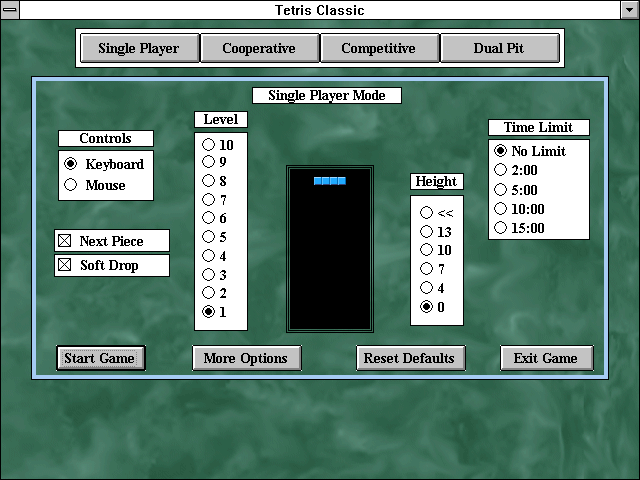This screenshot has height=480, width=640.
Task: Select Level 3
Action: pyautogui.click(x=214, y=275)
